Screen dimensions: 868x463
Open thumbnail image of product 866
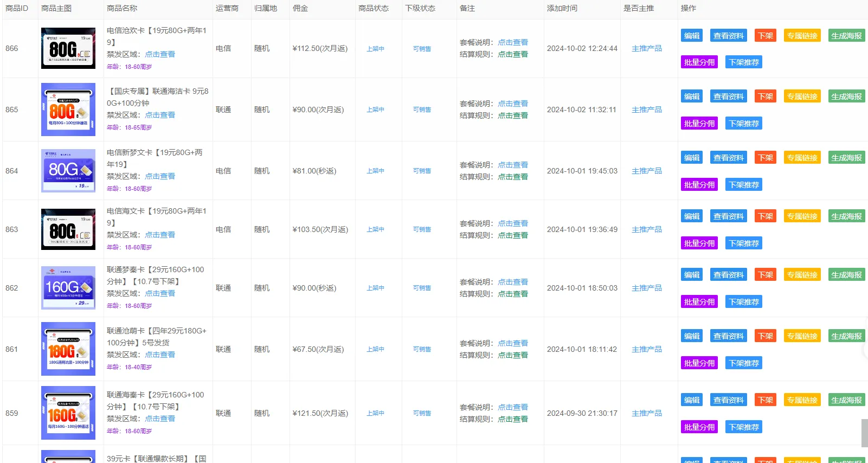68,48
